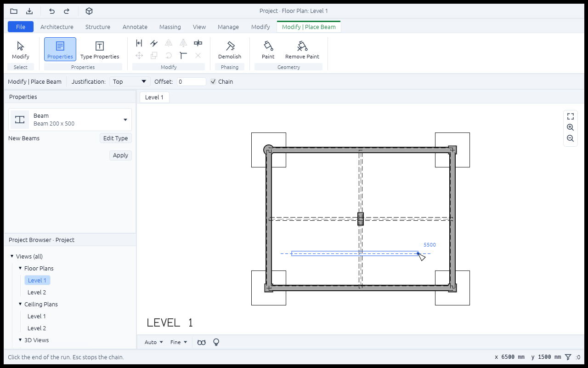This screenshot has height=368, width=588.
Task: Redo the last undone action
Action: pos(67,11)
